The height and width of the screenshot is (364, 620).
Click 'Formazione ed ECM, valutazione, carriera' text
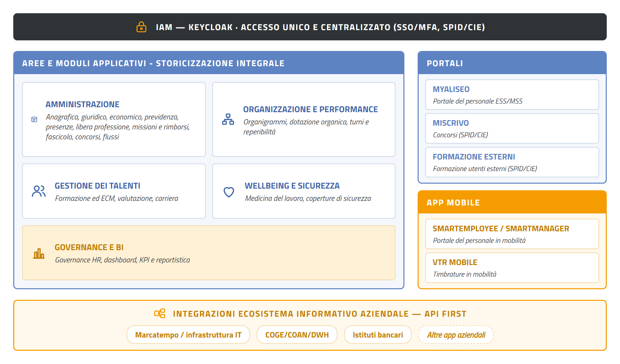coord(117,198)
